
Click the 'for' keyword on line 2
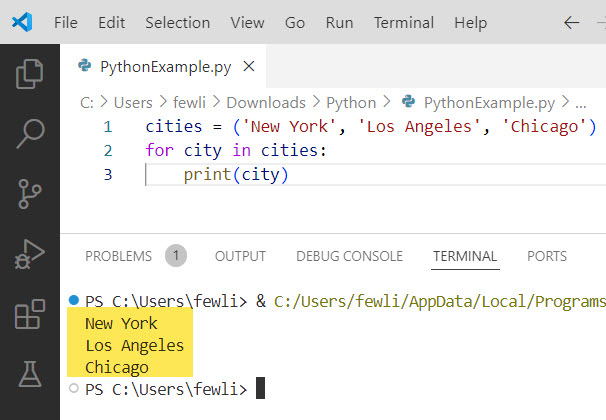160,150
